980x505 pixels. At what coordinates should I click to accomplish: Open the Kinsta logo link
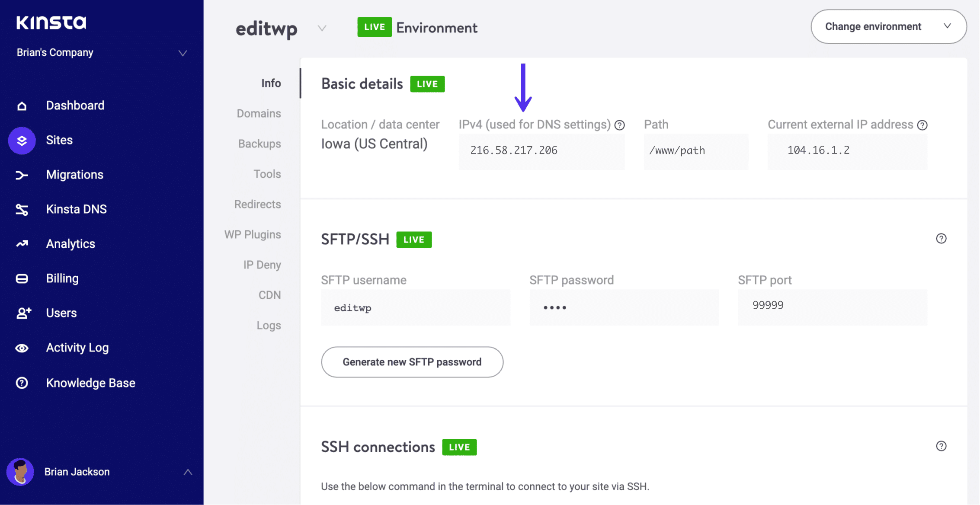(x=51, y=22)
